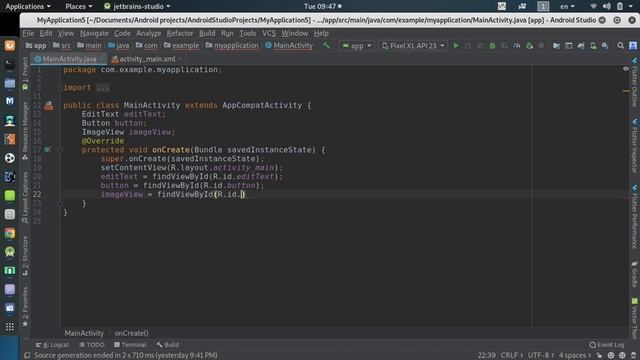Viewport: 640px width, 360px height.
Task: Toggle the Layout Captures tool window
Action: click(25, 197)
